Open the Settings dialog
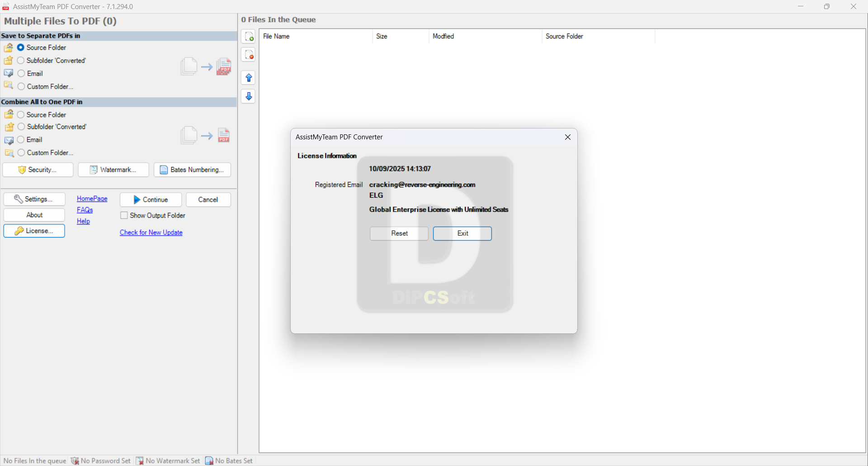Image resolution: width=868 pixels, height=466 pixels. point(34,199)
